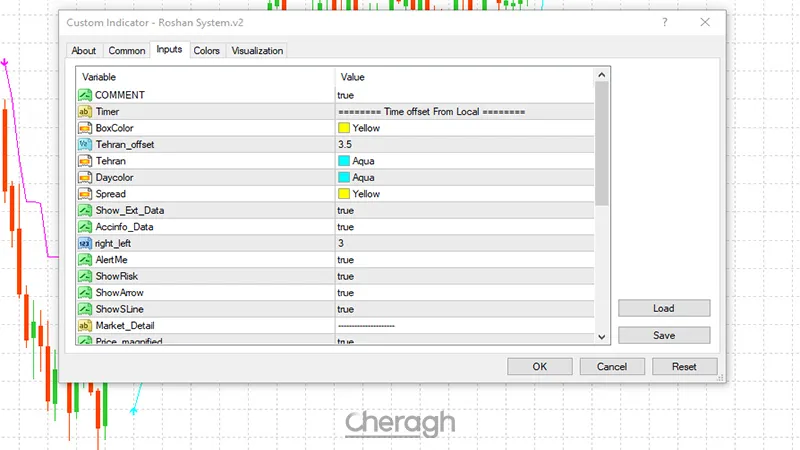Toggle the Accinfo_Data true value

coord(346,227)
